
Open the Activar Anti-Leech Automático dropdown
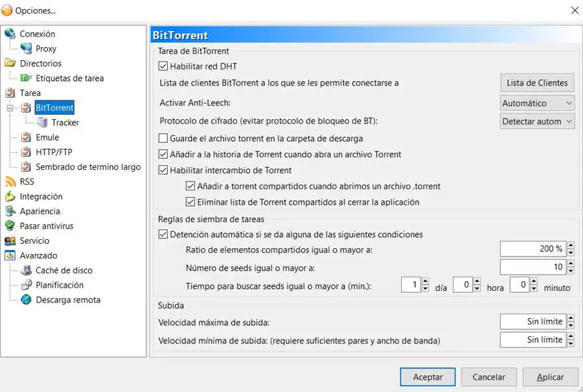coord(537,103)
